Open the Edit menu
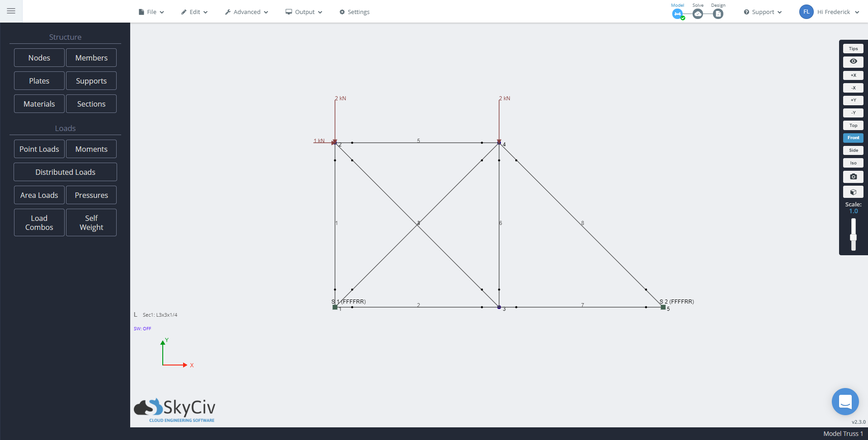This screenshot has width=868, height=440. (x=194, y=12)
